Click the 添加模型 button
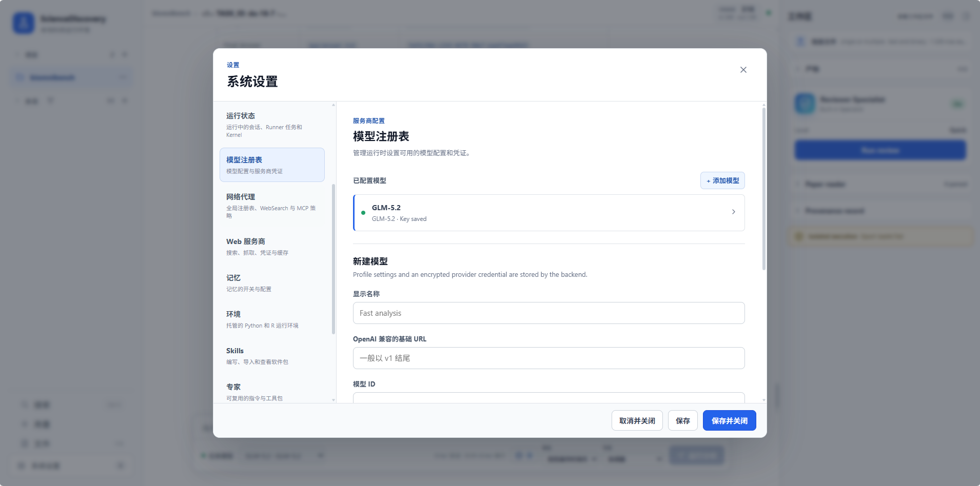Viewport: 980px width, 486px height. click(x=722, y=180)
